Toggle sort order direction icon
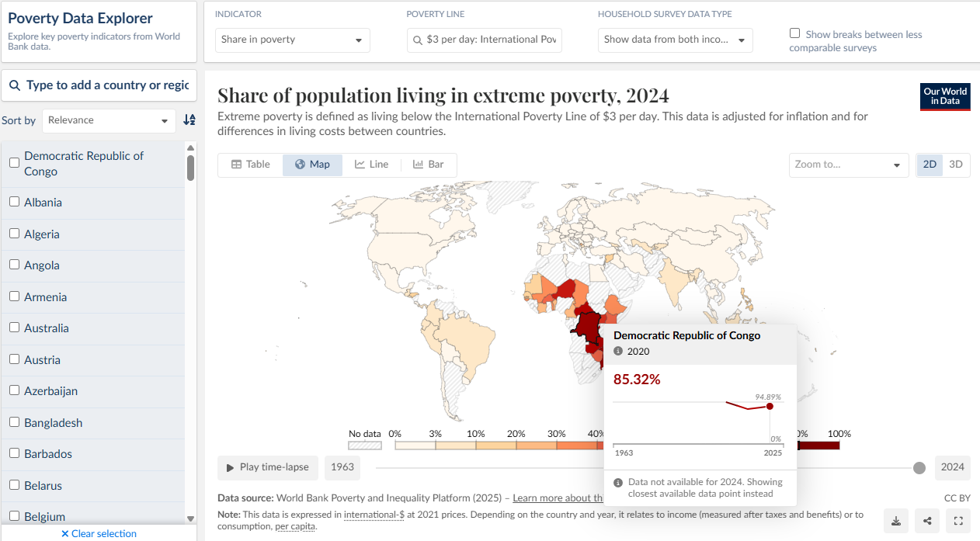 [189, 120]
